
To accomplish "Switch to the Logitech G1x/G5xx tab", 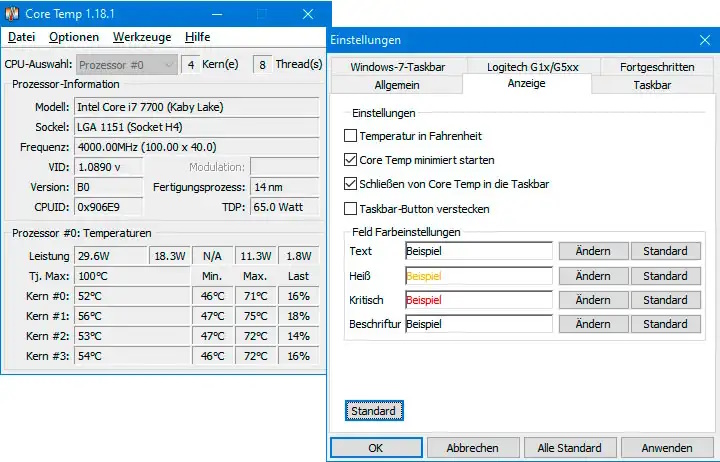I will [x=533, y=67].
